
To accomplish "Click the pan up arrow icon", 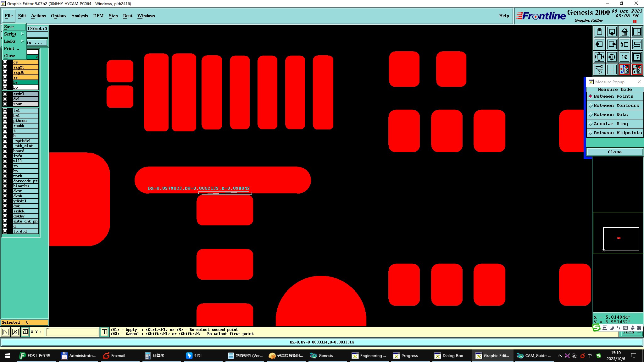I will pyautogui.click(x=599, y=32).
